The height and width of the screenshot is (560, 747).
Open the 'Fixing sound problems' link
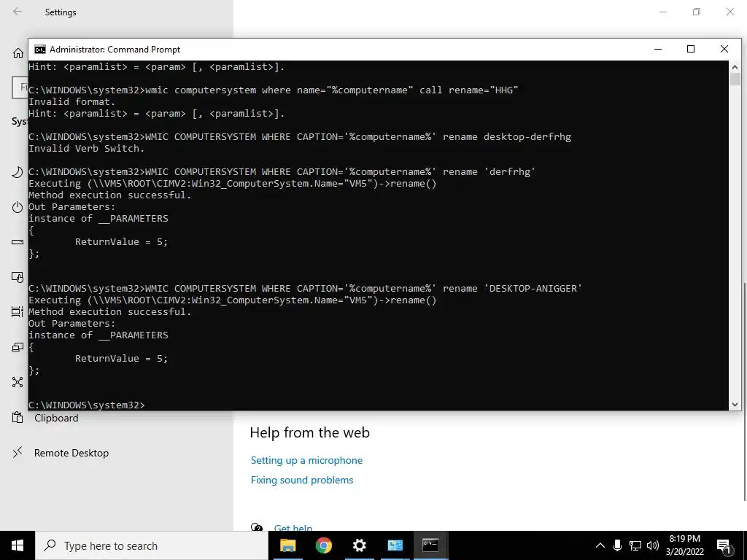(302, 480)
